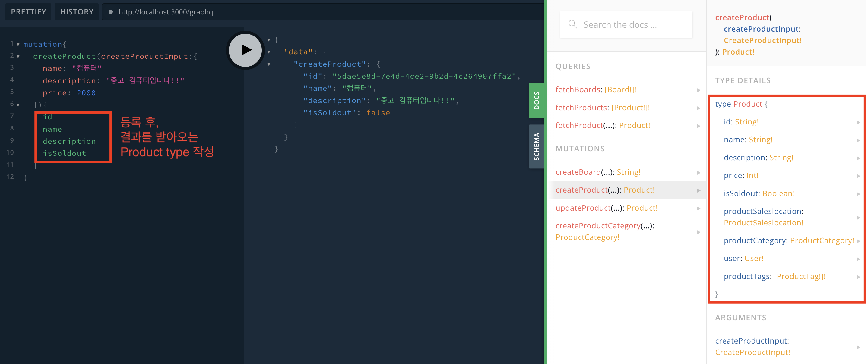The width and height of the screenshot is (868, 364).
Task: Click the search magnifier icon in docs
Action: click(572, 24)
